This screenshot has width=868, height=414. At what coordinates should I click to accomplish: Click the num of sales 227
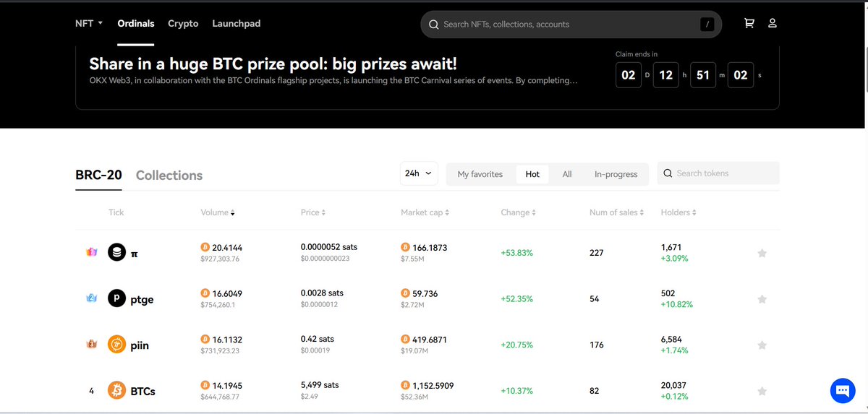[597, 253]
